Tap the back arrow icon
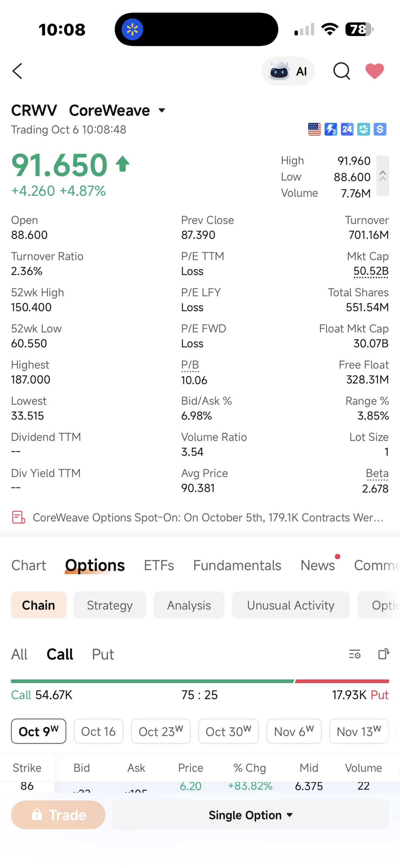400x868 pixels. tap(17, 71)
